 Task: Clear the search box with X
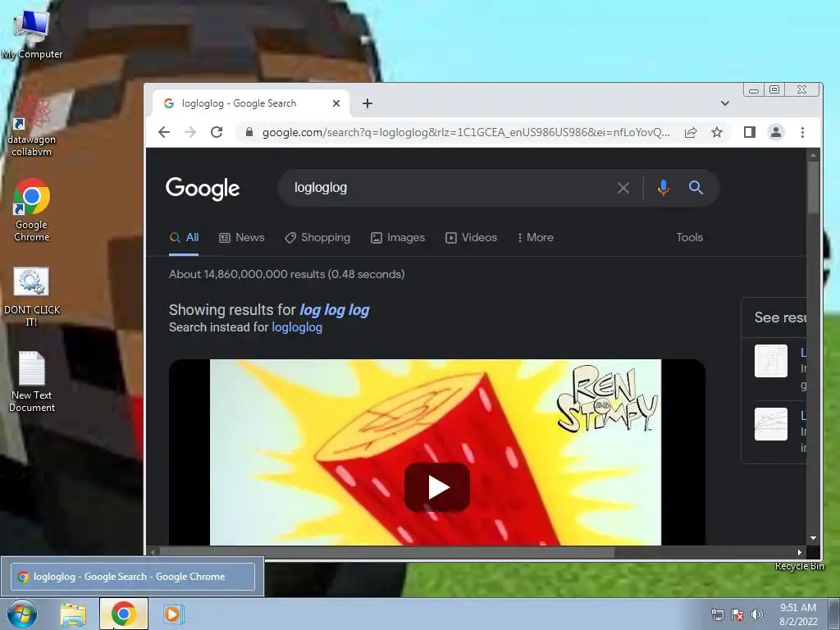pos(623,188)
